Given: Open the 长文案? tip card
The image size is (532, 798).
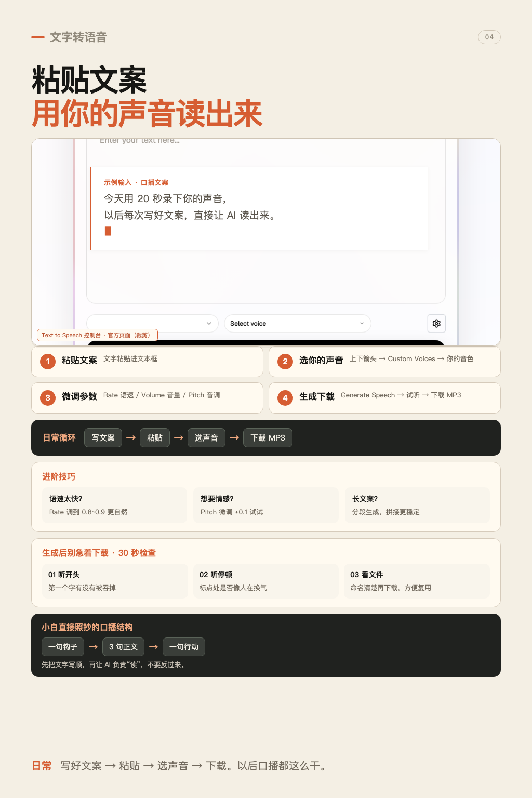Looking at the screenshot, I should (x=417, y=505).
